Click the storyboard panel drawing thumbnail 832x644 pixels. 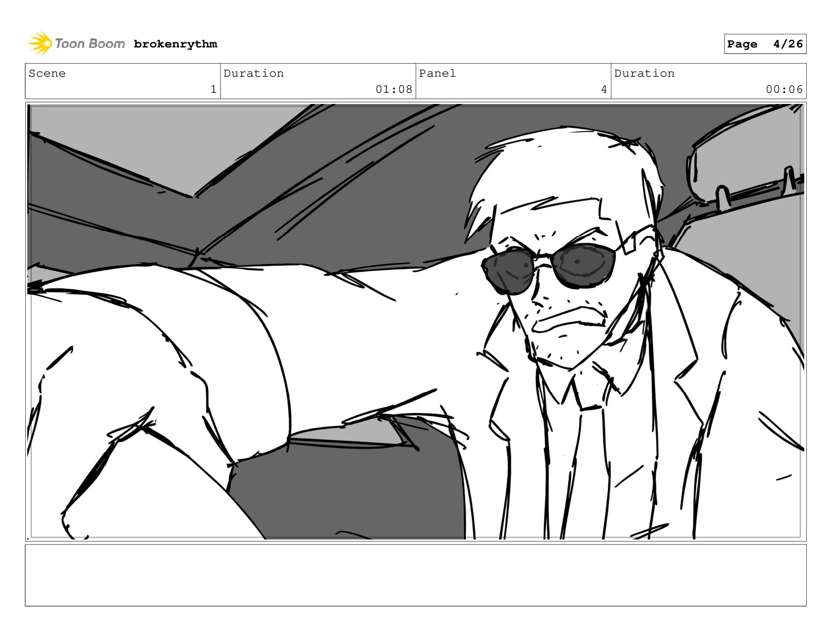pyautogui.click(x=415, y=321)
